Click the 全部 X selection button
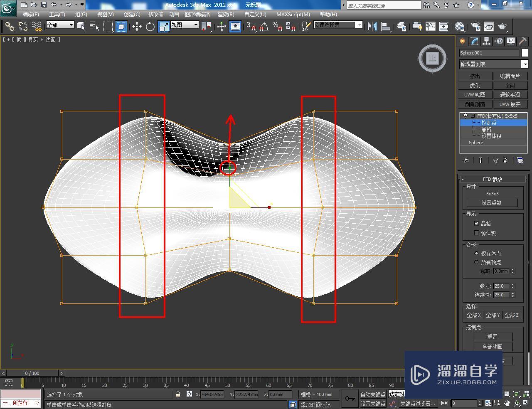Screen dimensions: 532x409 point(473,315)
